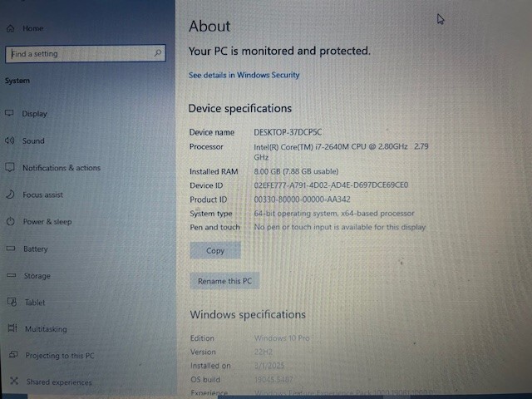Select Tablet settings label
Viewport: 532px width, 399px height.
(35, 303)
